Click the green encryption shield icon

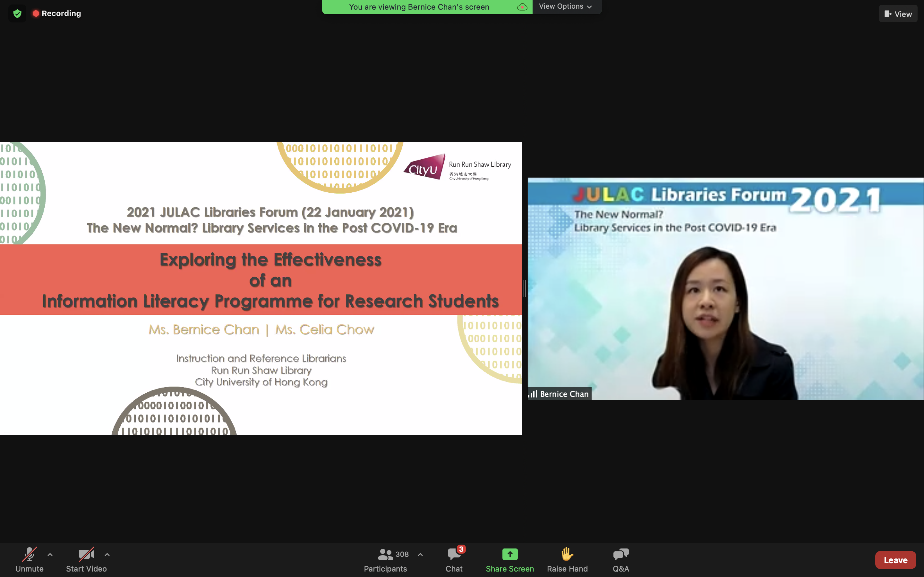coord(17,14)
